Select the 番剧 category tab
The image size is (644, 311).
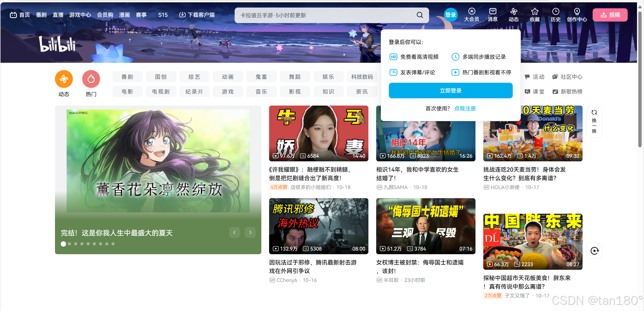click(x=127, y=77)
